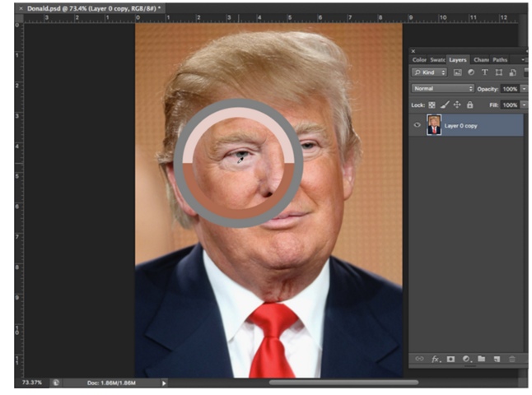Image resolution: width=532 pixels, height=395 pixels.
Task: Switch to the Paths tab
Action: point(500,59)
